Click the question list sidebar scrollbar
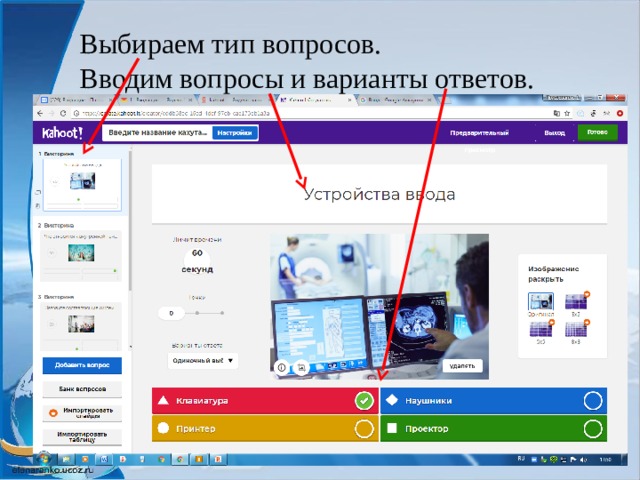 130,220
